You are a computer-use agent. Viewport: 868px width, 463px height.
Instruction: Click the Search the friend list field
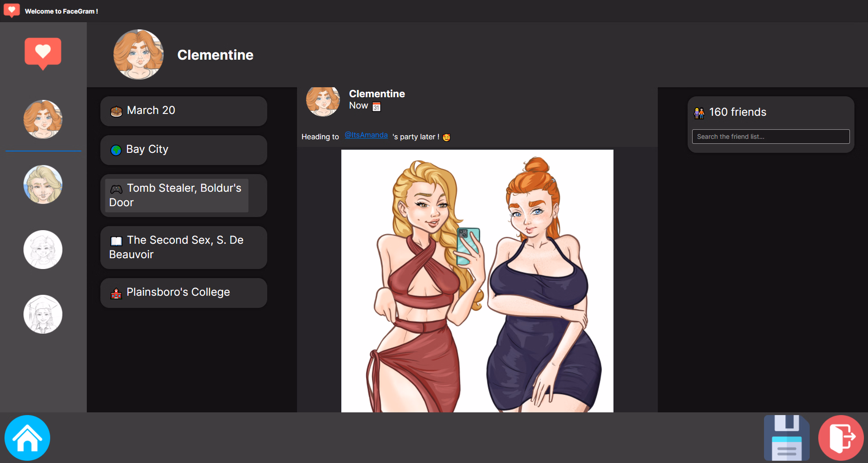click(770, 137)
